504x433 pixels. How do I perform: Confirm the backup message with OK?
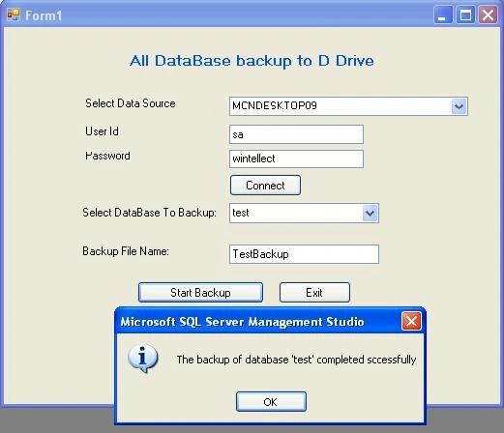pyautogui.click(x=271, y=402)
